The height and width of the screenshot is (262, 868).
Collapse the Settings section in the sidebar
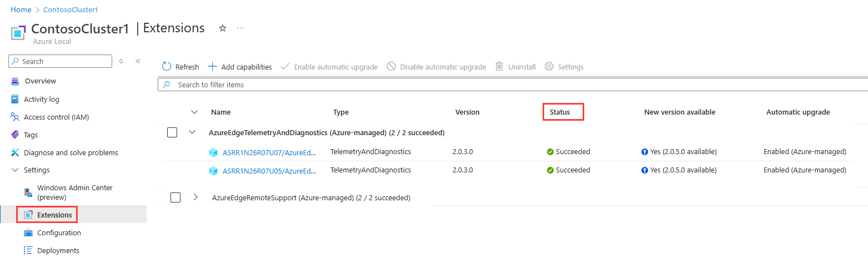[x=15, y=170]
